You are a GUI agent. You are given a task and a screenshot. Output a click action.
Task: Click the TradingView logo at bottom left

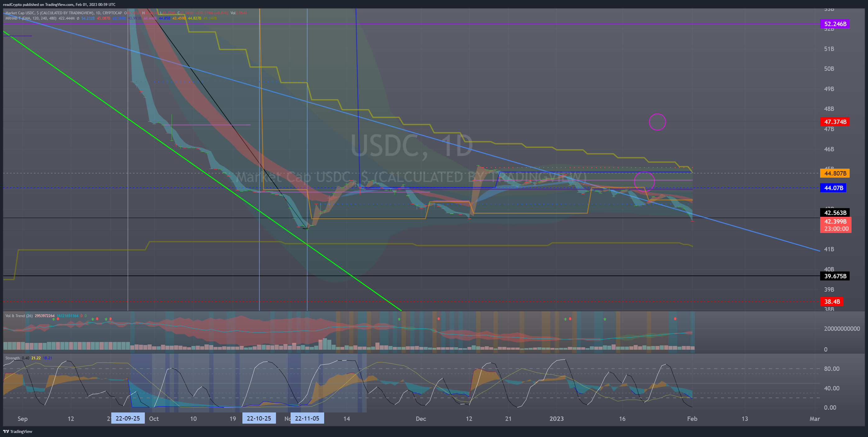17,431
